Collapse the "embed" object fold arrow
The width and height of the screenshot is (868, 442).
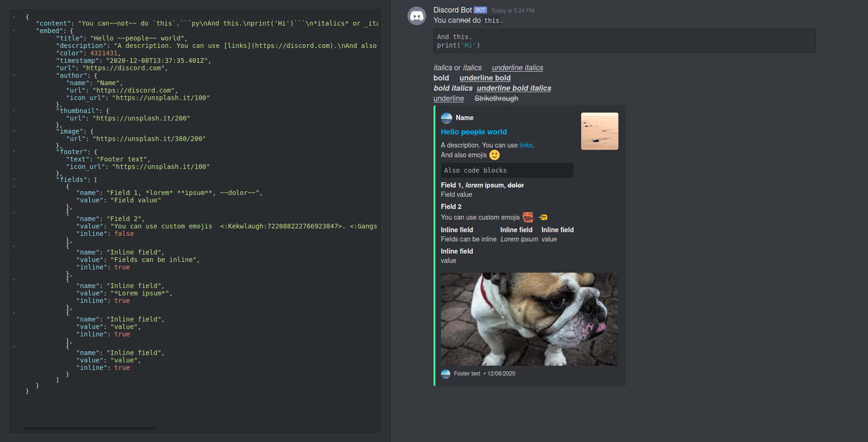click(14, 31)
